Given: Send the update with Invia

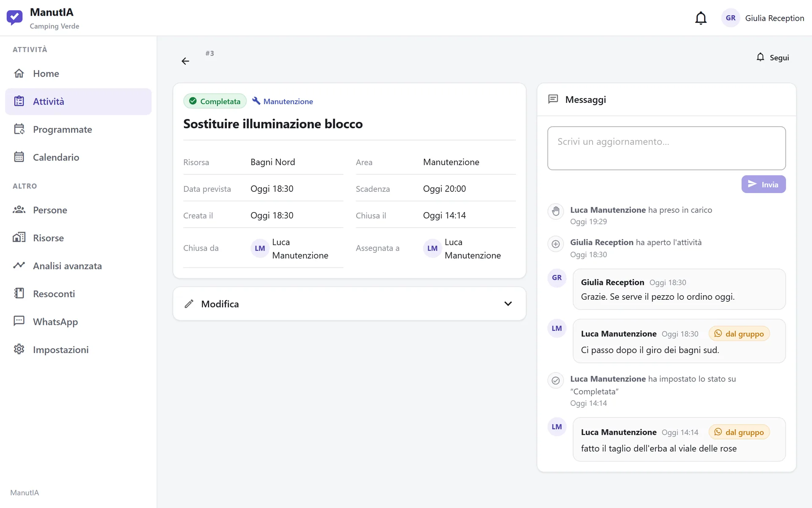Looking at the screenshot, I should tap(763, 184).
